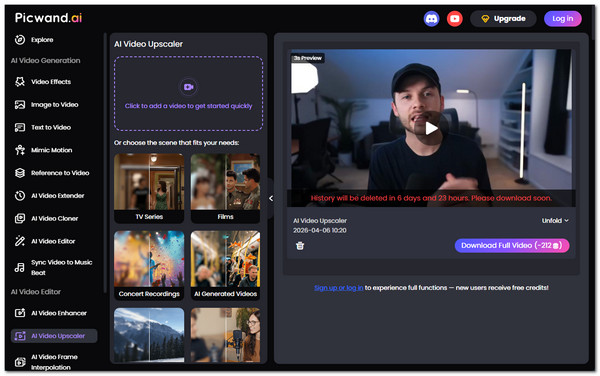Choose the Films scene thumbnail
The image size is (600, 376).
click(225, 188)
